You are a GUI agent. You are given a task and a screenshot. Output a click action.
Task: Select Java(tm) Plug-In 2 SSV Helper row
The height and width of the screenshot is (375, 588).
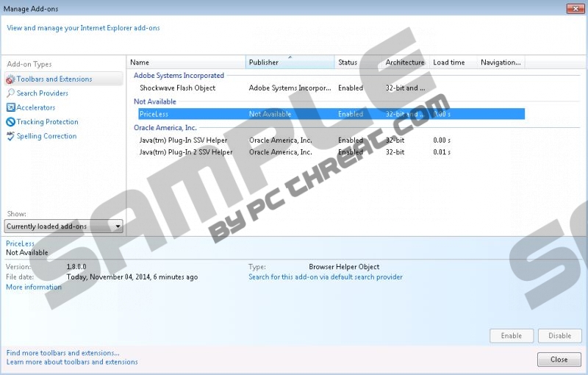pos(186,152)
